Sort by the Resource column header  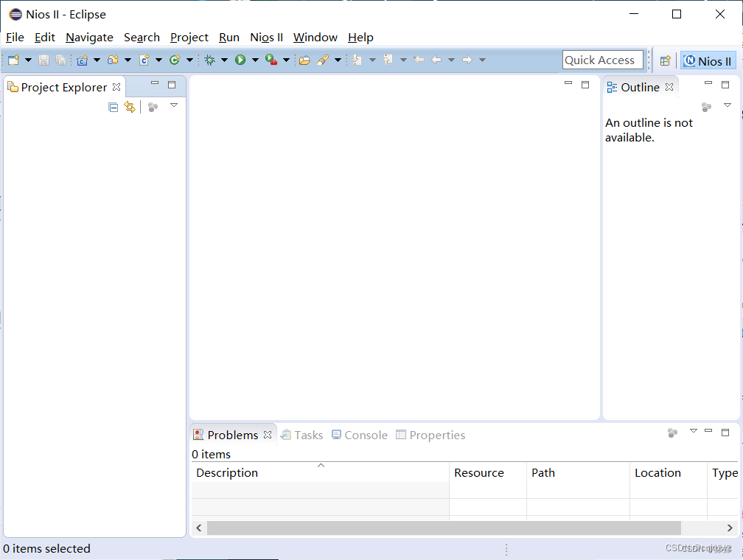click(488, 473)
